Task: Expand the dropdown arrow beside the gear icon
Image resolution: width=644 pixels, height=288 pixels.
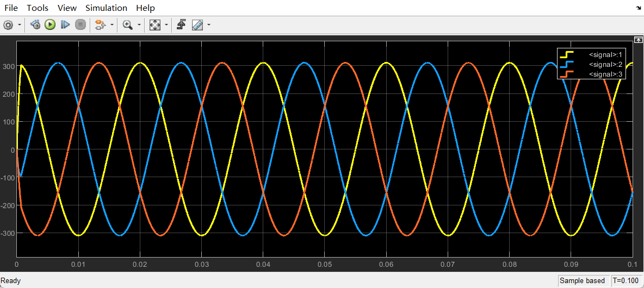Action: click(20, 25)
